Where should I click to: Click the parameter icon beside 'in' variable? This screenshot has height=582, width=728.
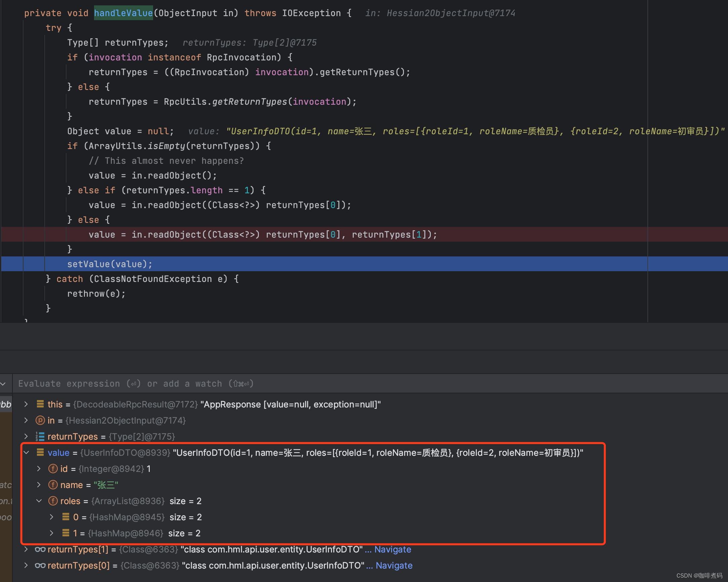click(40, 420)
